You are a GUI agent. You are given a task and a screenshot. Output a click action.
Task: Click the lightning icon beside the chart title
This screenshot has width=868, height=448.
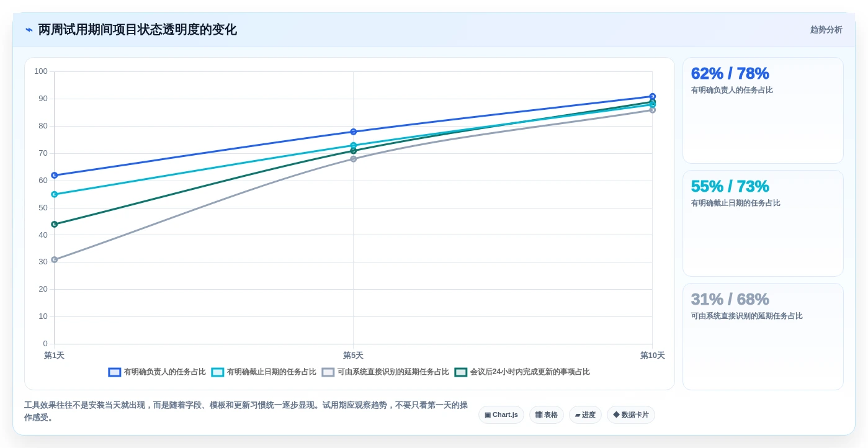tap(29, 30)
